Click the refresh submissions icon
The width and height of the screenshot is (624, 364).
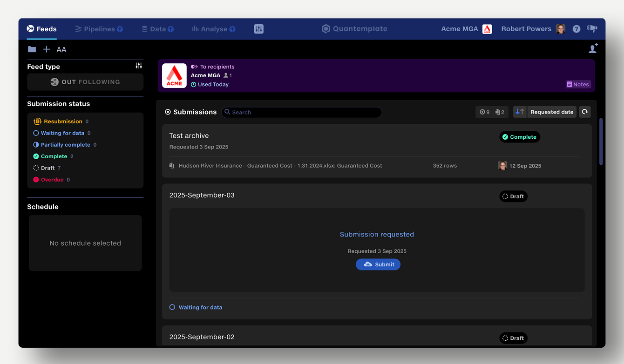[585, 112]
